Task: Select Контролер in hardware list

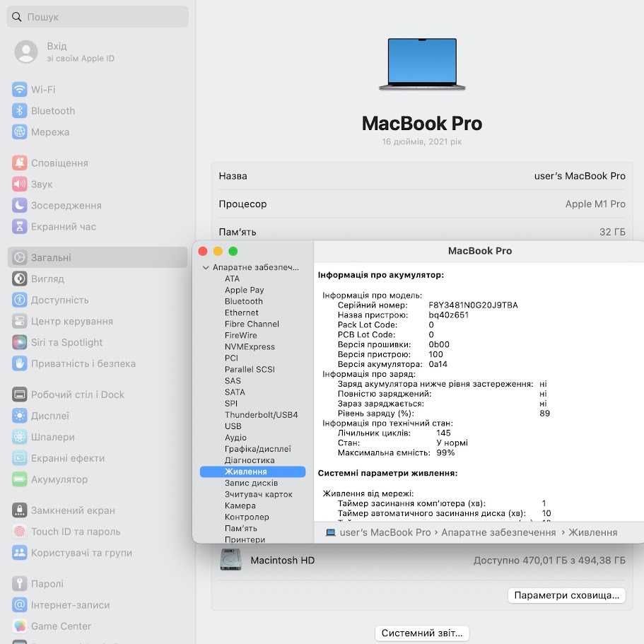Action: (x=247, y=517)
